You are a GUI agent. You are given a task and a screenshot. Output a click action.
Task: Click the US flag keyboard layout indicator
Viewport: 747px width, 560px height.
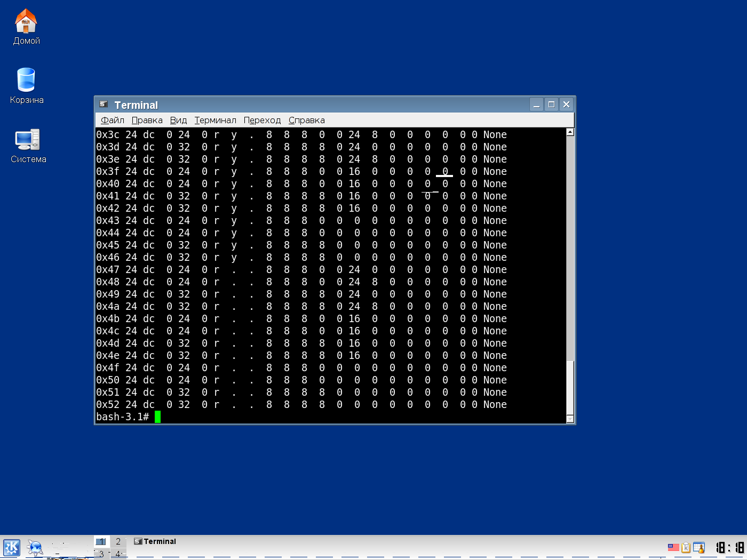[673, 547]
